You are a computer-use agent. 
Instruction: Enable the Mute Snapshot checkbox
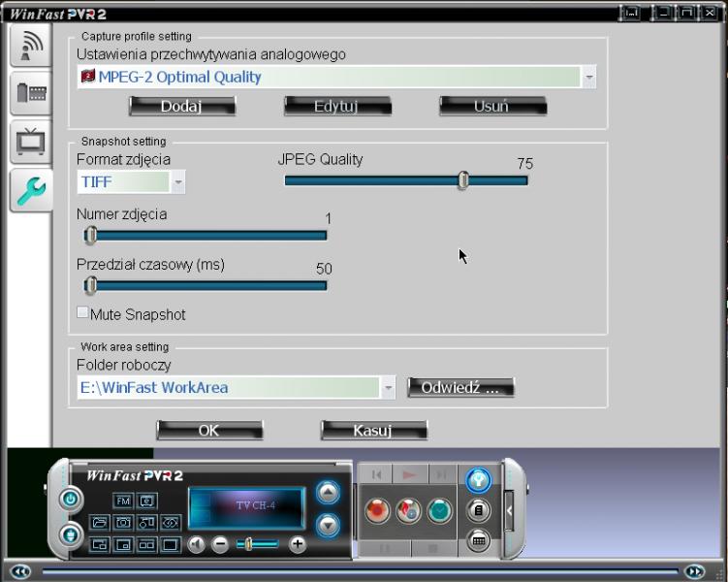coord(82,312)
